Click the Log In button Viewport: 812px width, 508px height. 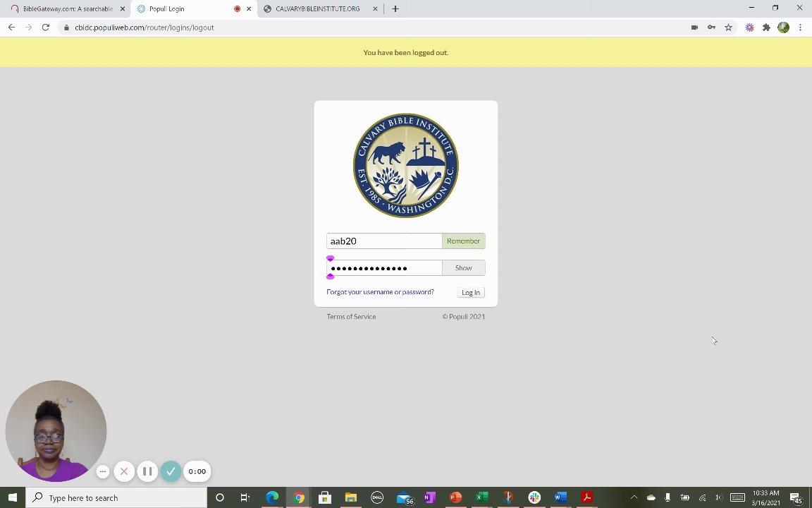471,292
